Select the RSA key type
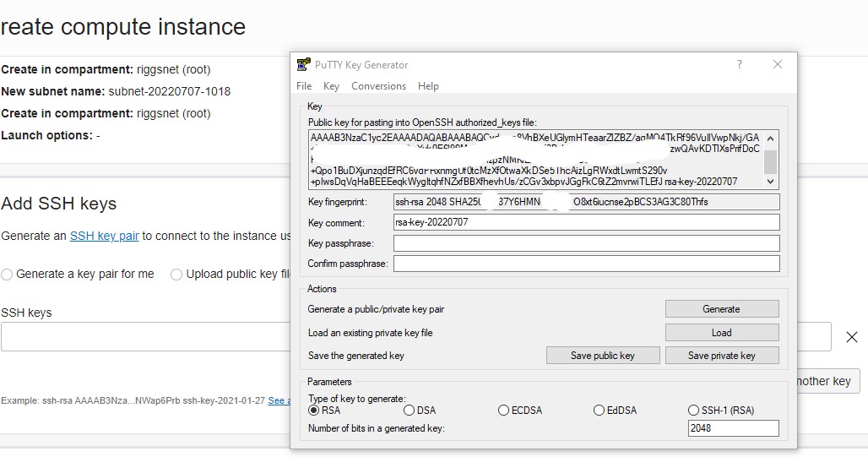The image size is (868, 457). (324, 411)
